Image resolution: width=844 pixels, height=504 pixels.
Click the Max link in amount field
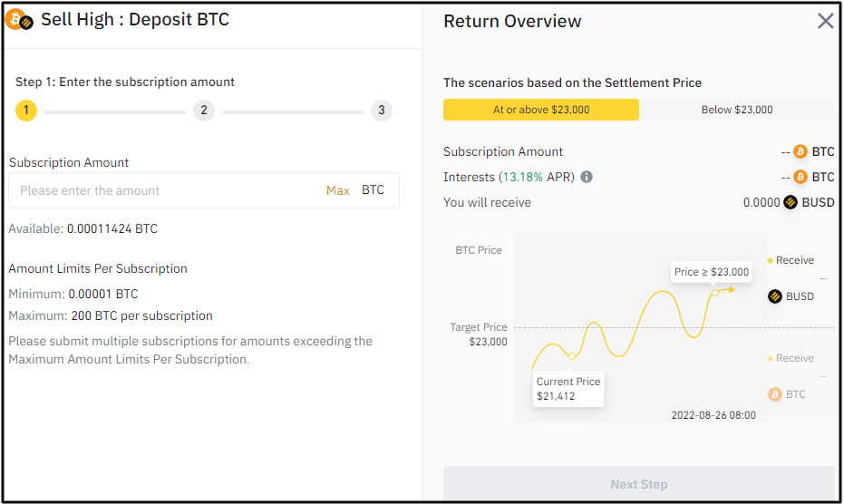[x=338, y=190]
